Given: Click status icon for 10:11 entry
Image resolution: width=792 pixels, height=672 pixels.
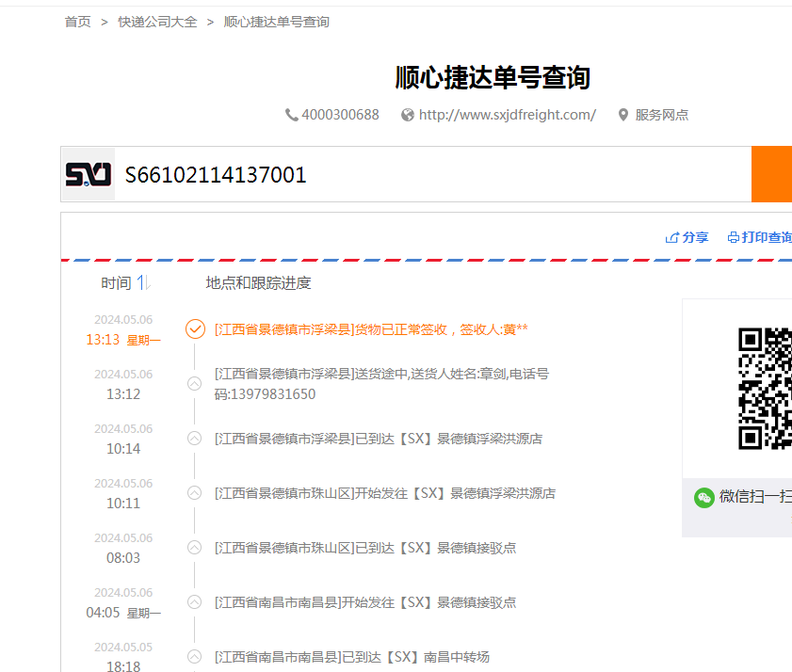Looking at the screenshot, I should point(194,493).
